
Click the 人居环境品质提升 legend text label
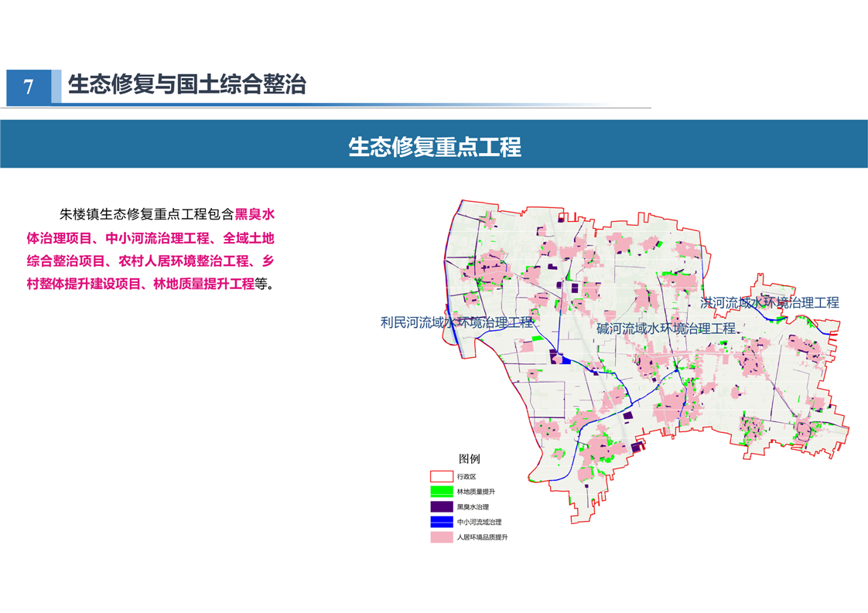[x=482, y=537]
